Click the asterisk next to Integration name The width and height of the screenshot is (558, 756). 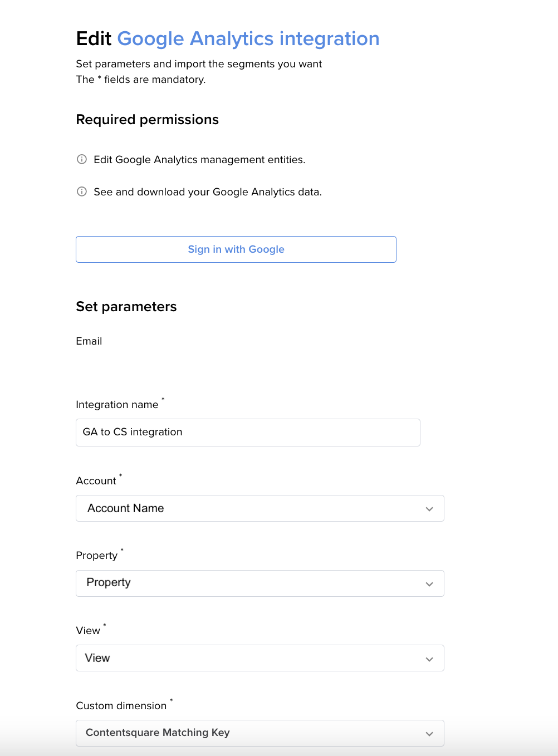163,400
